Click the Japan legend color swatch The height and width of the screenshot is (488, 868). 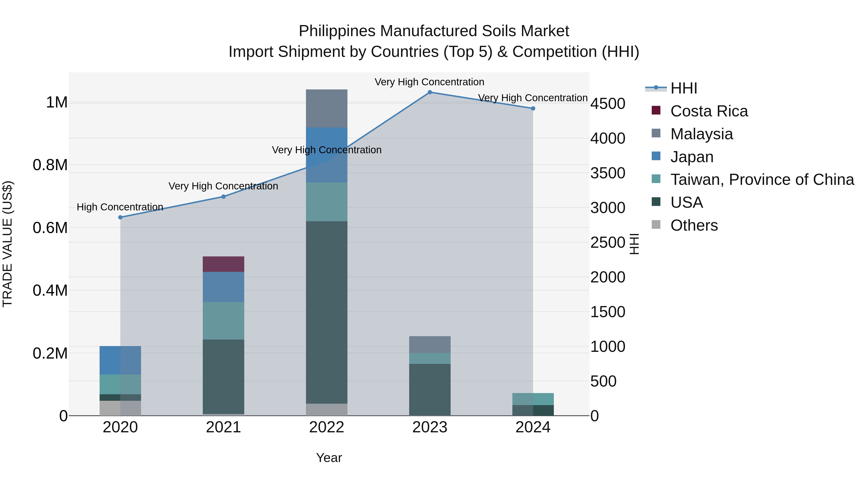pos(656,156)
